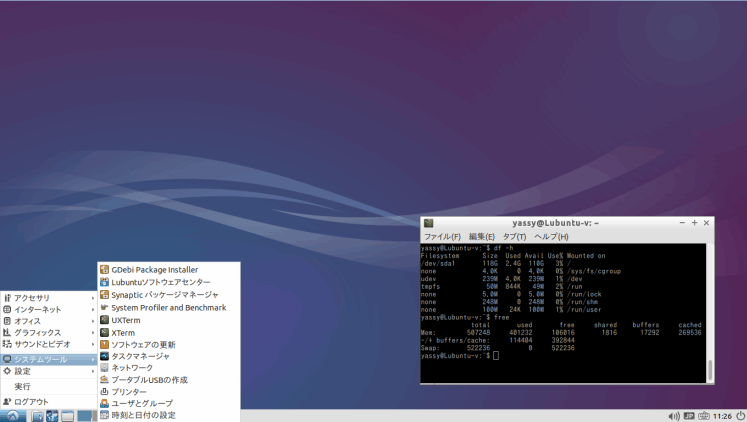
Task: Open タスクマネージャ entry
Action: (169, 356)
